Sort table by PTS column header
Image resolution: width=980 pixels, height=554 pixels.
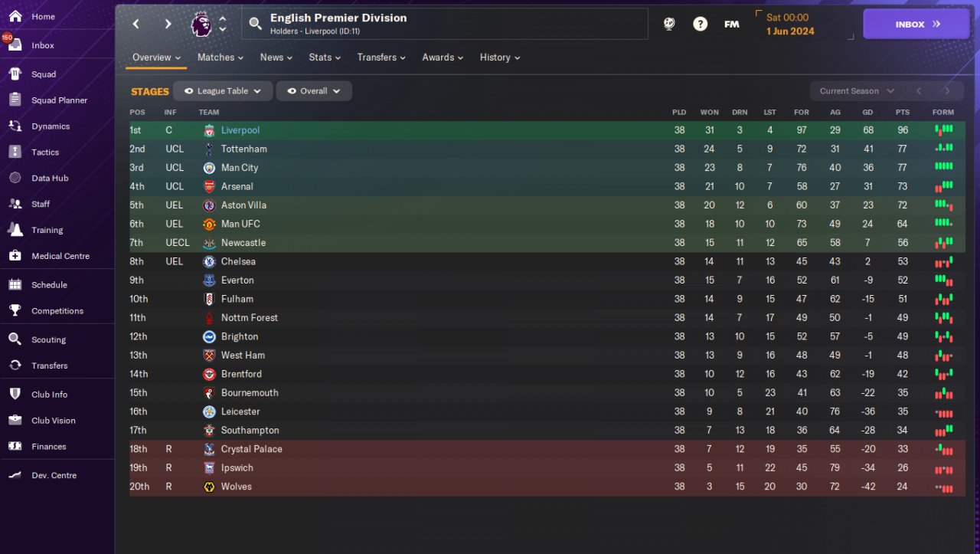pyautogui.click(x=903, y=112)
